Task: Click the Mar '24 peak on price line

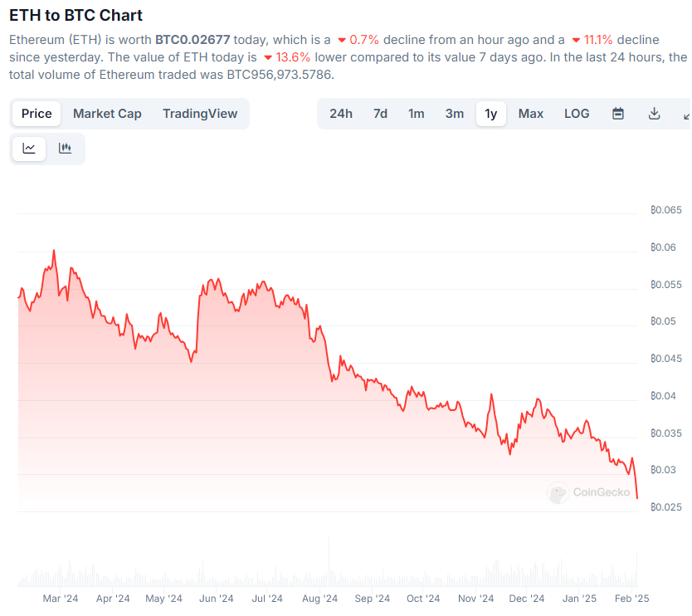Action: 54,250
